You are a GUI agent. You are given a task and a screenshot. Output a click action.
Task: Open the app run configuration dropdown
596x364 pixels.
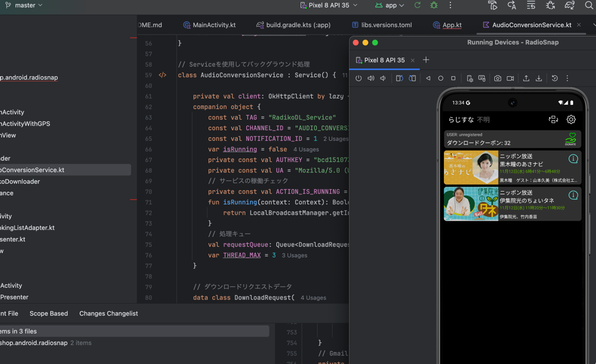point(390,6)
